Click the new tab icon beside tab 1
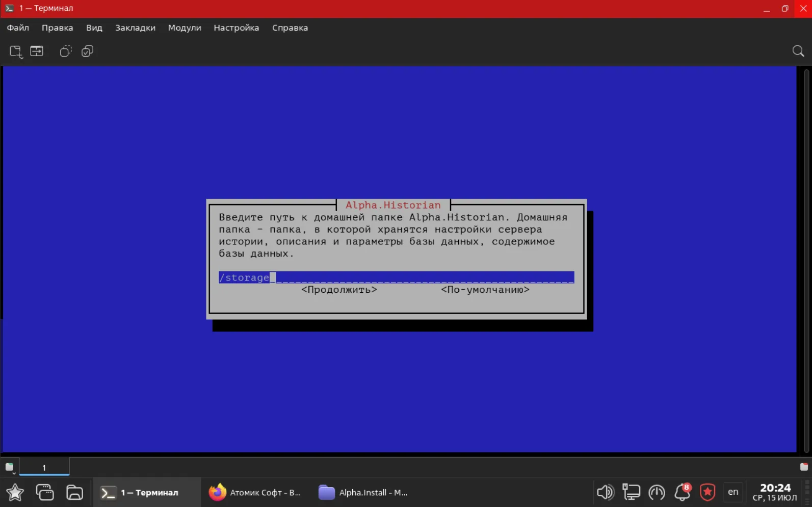The width and height of the screenshot is (812, 507). tap(10, 467)
